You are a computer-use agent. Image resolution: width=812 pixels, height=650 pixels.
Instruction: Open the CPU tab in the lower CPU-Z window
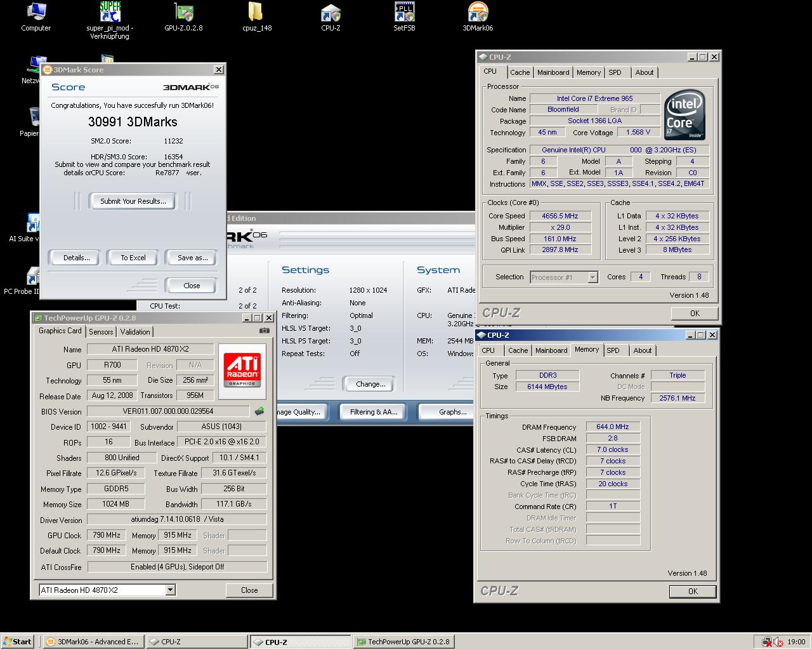(x=488, y=350)
